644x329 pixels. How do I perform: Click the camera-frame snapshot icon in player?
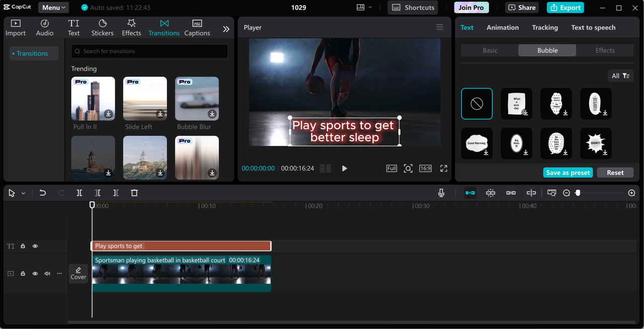[408, 168]
